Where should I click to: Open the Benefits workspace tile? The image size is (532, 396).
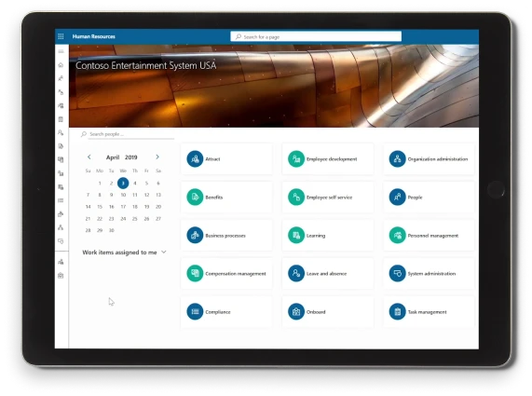226,198
